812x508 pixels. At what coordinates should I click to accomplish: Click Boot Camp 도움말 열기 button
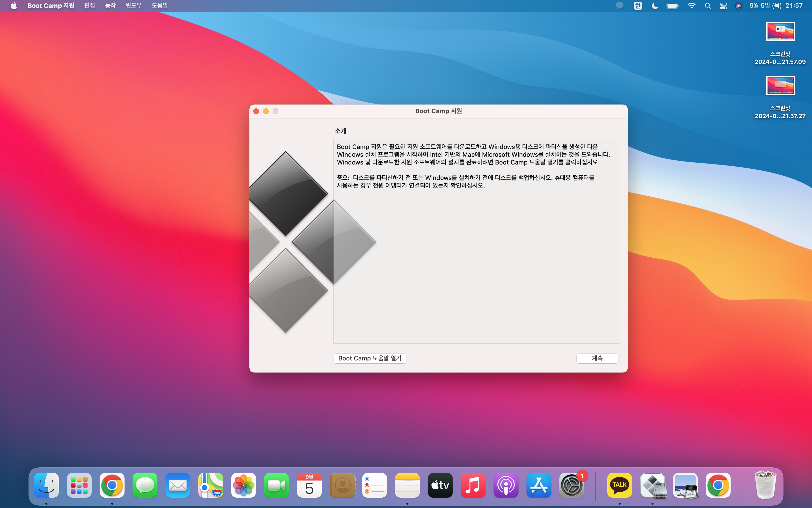(370, 358)
